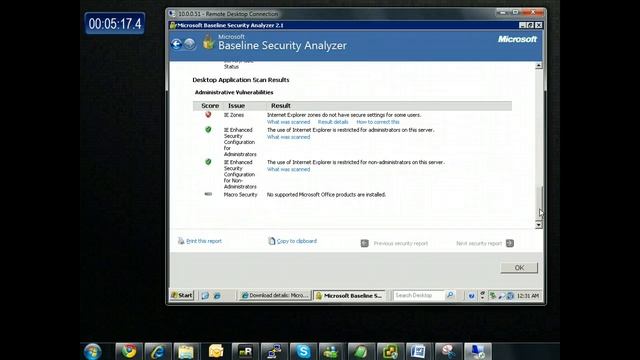
Task: Click 'Previous security report' text
Action: pyautogui.click(x=401, y=244)
